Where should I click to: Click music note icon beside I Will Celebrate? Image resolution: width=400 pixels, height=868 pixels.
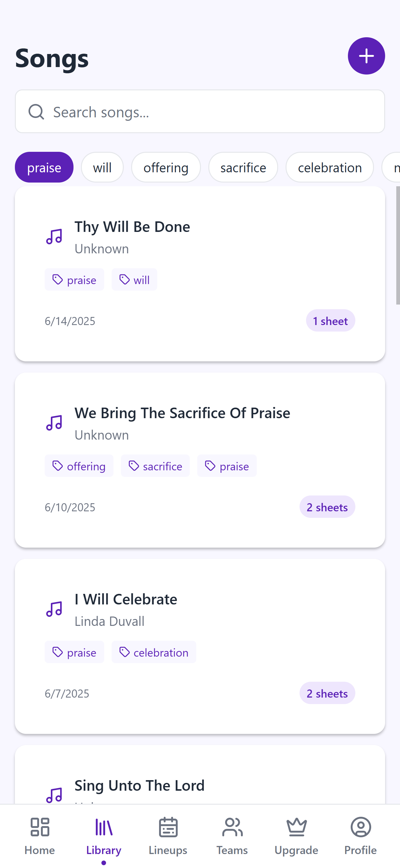click(x=54, y=609)
